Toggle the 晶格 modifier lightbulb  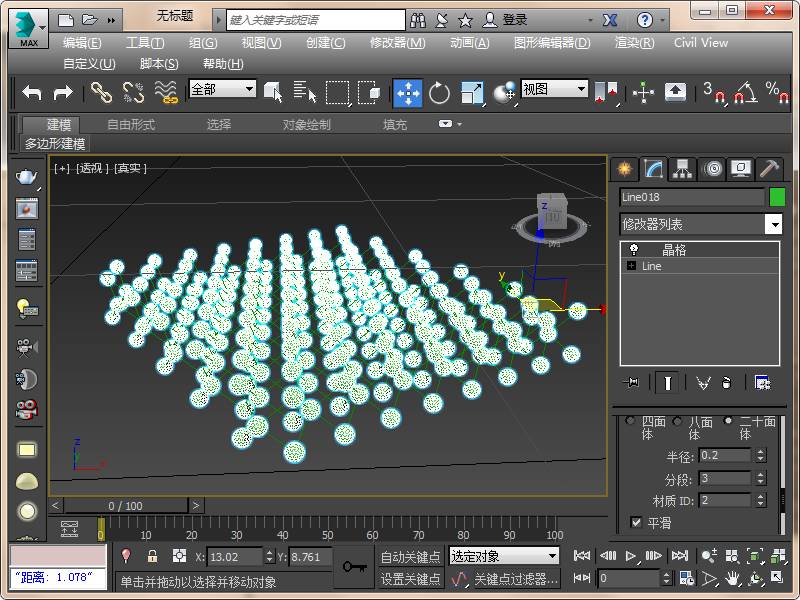point(633,249)
